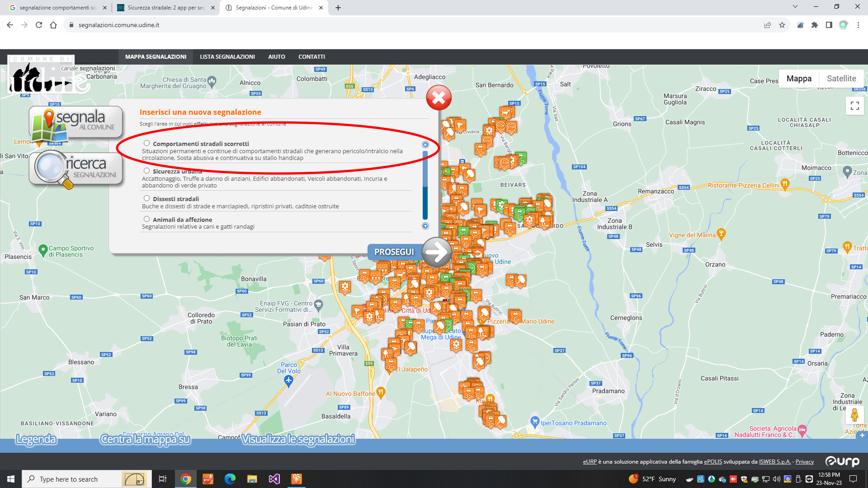Image resolution: width=868 pixels, height=488 pixels.
Task: Go back to the previous page
Action: (10, 25)
